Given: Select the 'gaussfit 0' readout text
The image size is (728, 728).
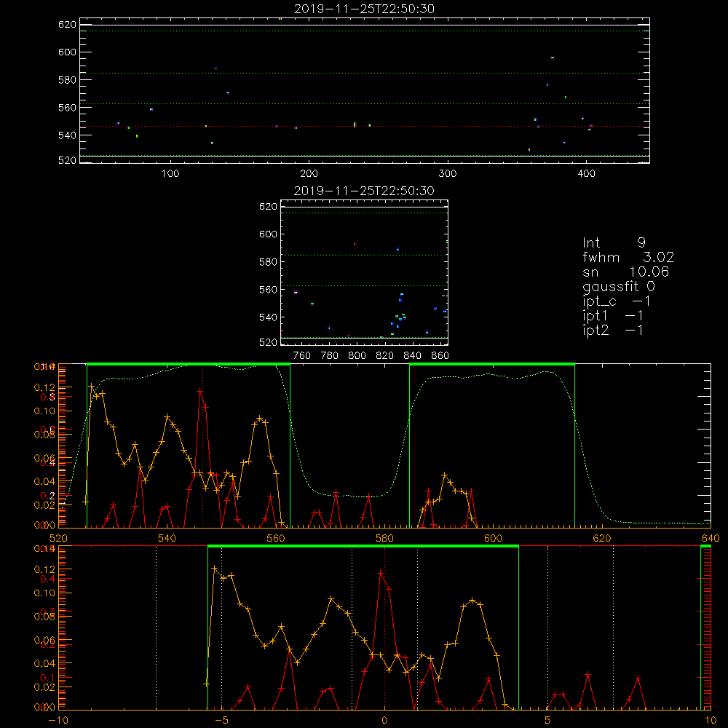Looking at the screenshot, I should click(x=618, y=286).
